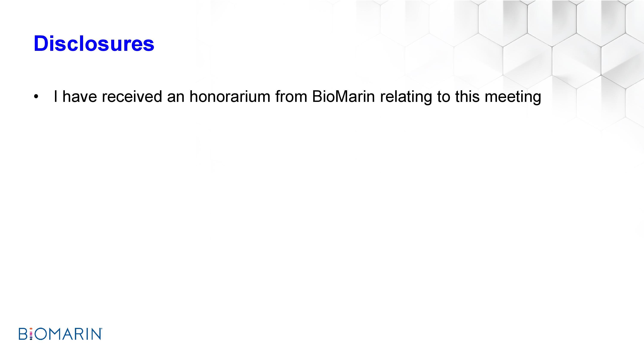Image resolution: width=644 pixels, height=362 pixels.
Task: Click the word 'received' in the bullet
Action: point(132,97)
